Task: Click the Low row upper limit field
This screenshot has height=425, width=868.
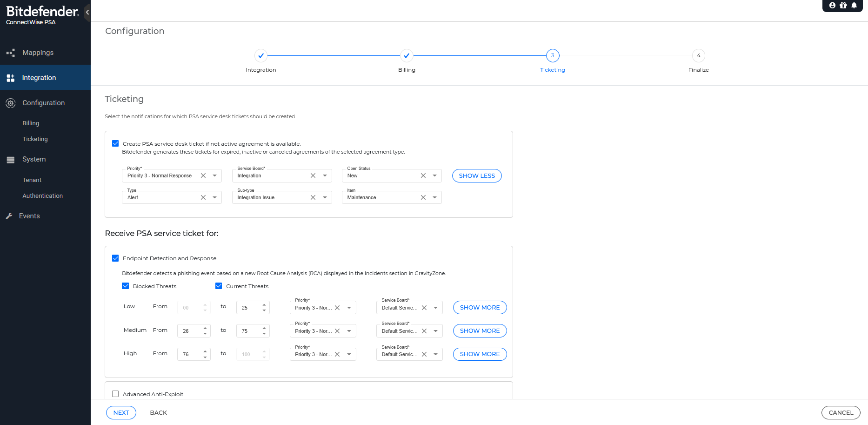Action: [253, 308]
